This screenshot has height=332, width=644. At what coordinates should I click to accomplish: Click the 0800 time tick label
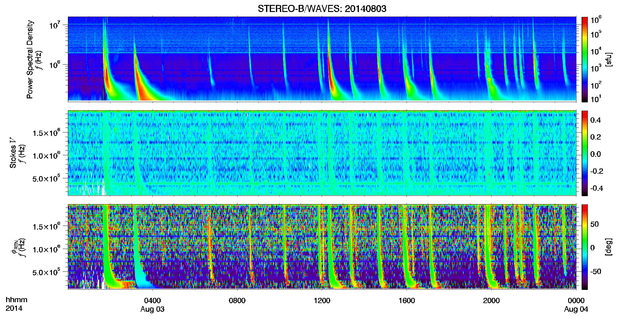[237, 300]
